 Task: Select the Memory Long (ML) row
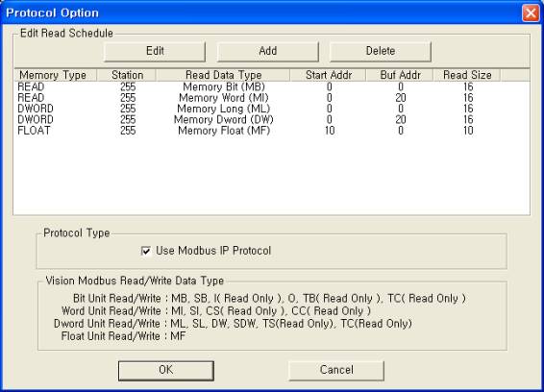tap(272, 109)
